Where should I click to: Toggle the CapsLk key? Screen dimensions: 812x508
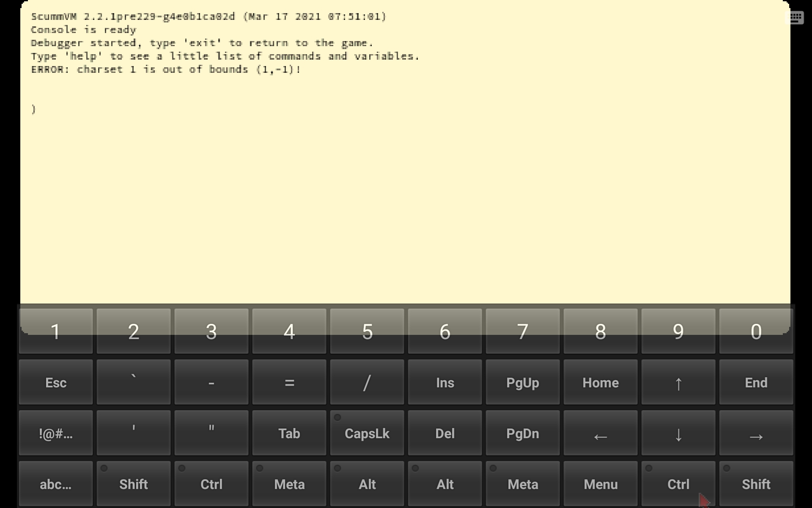[x=367, y=433]
